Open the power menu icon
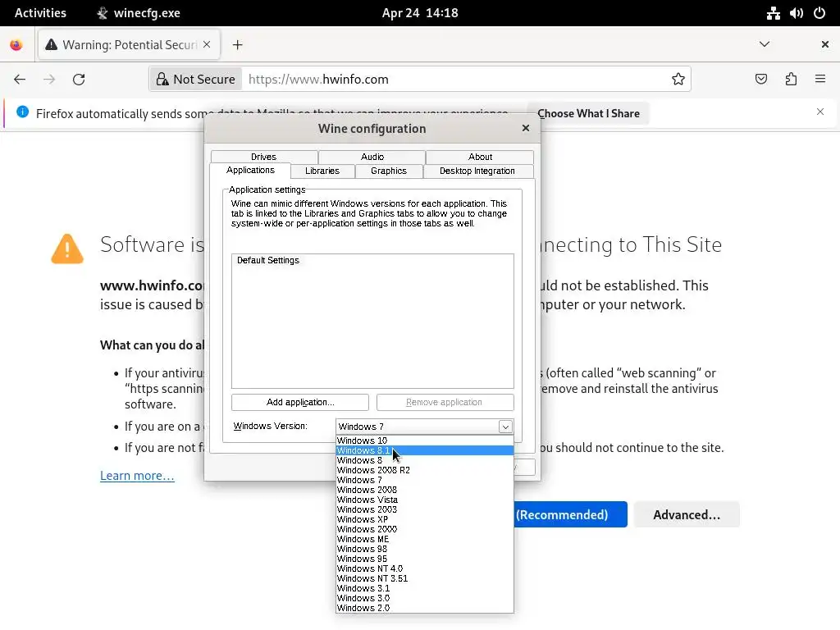This screenshot has height=630, width=840. point(819,13)
